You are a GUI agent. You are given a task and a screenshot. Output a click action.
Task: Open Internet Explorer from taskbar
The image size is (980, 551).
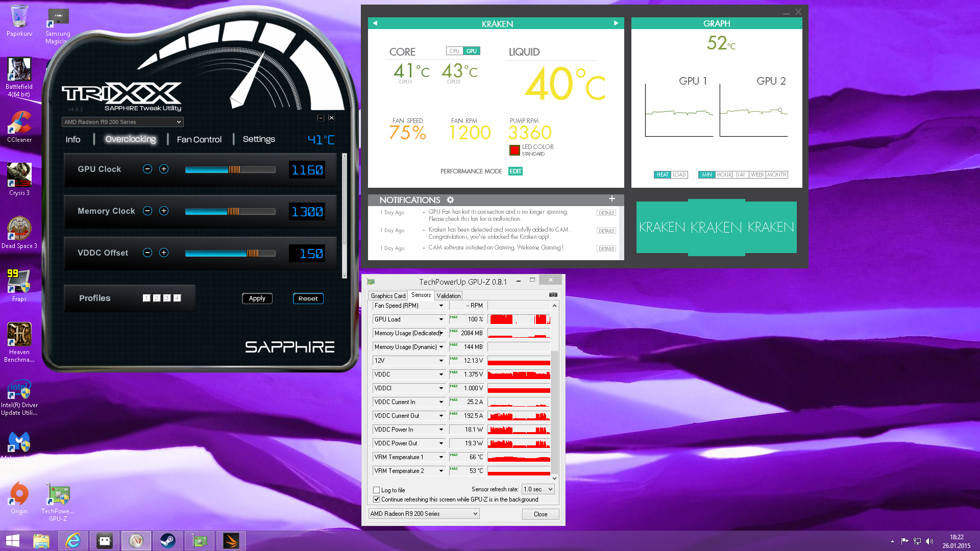73,541
